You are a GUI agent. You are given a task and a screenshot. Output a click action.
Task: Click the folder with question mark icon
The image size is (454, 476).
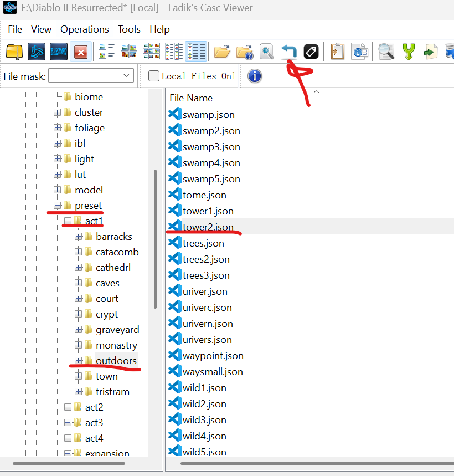pos(244,52)
